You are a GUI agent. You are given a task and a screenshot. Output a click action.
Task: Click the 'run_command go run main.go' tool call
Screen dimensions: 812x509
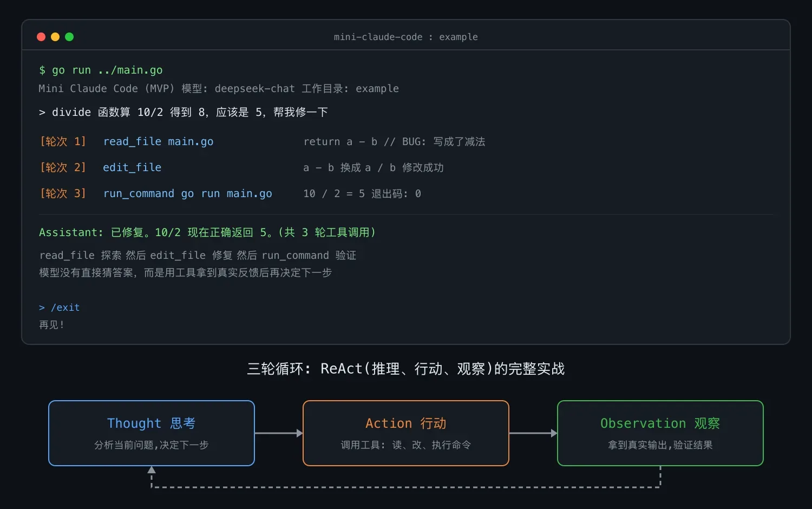(x=187, y=193)
